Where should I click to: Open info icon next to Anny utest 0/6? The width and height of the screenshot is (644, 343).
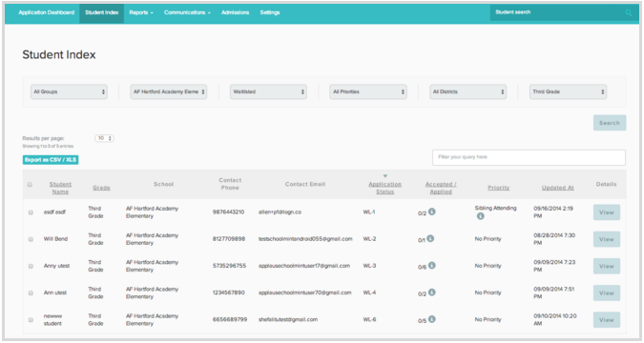click(431, 266)
